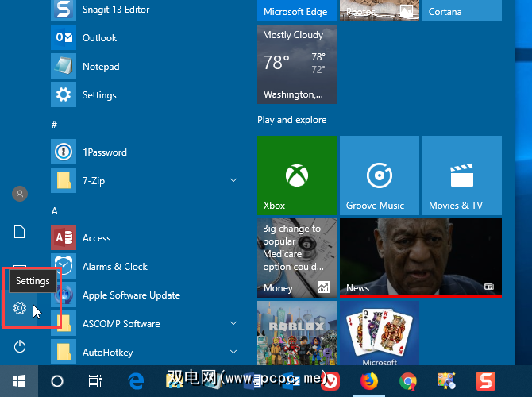Screen dimensions: 532x397
Task: Launch 1Password app
Action: [x=146, y=152]
